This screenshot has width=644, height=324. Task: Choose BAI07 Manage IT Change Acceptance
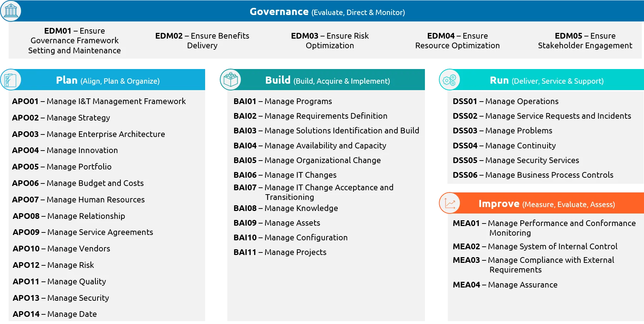(313, 192)
